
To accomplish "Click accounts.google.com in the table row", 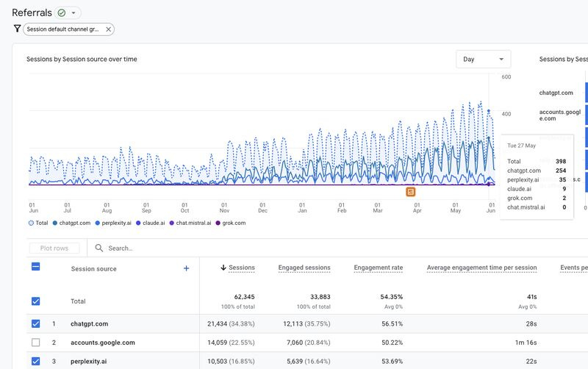I will coord(103,343).
